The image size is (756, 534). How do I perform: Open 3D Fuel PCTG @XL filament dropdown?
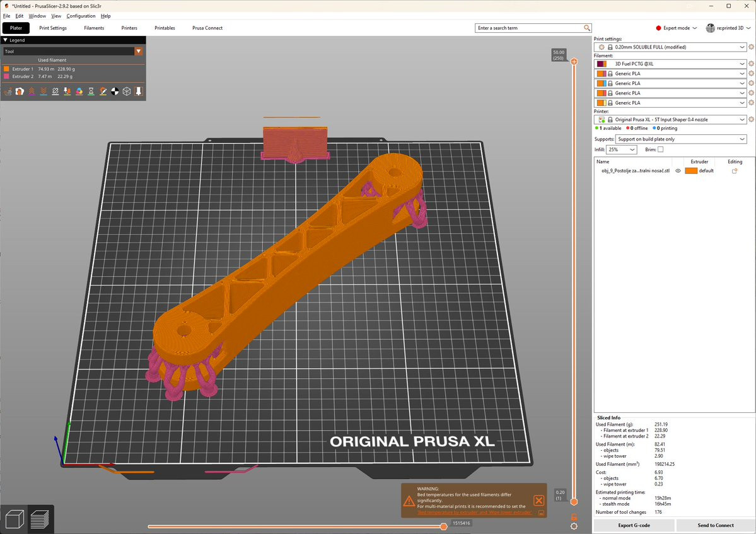[671, 64]
